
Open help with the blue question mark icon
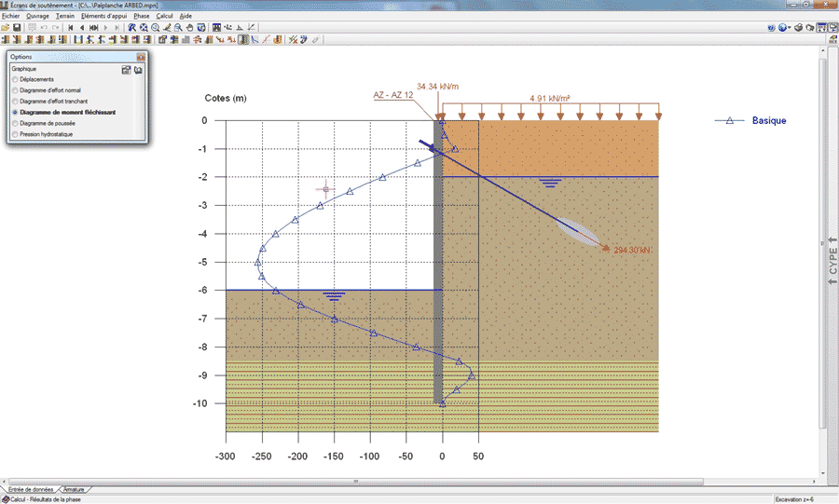771,28
